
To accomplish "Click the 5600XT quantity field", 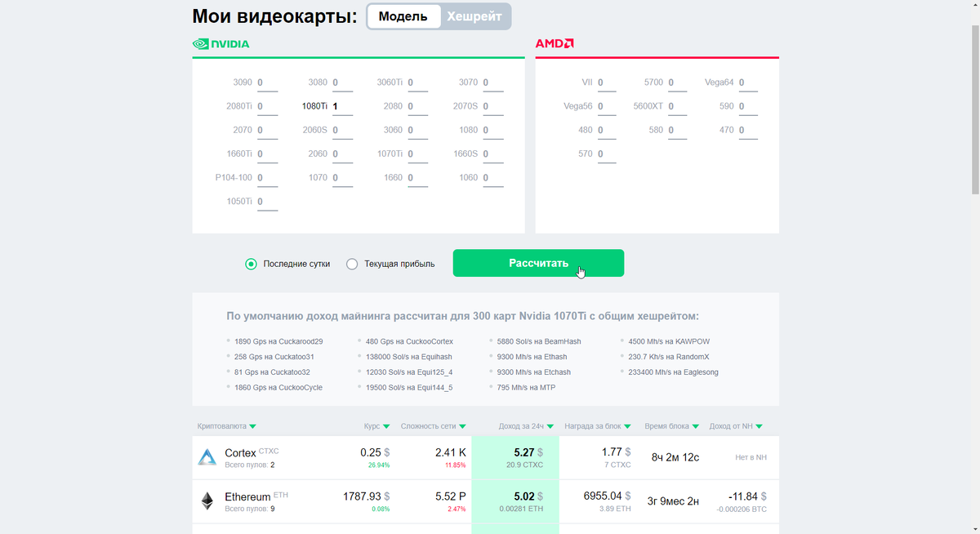I will coord(678,106).
